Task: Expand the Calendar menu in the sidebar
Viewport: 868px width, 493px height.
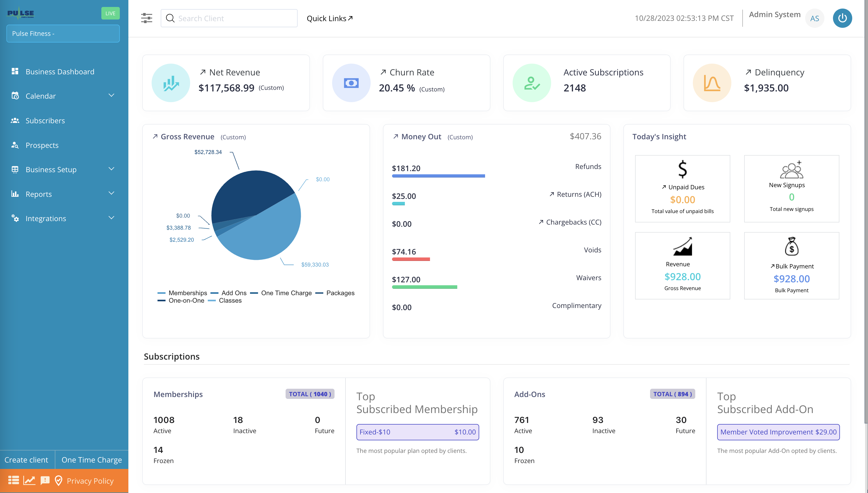Action: 111,95
